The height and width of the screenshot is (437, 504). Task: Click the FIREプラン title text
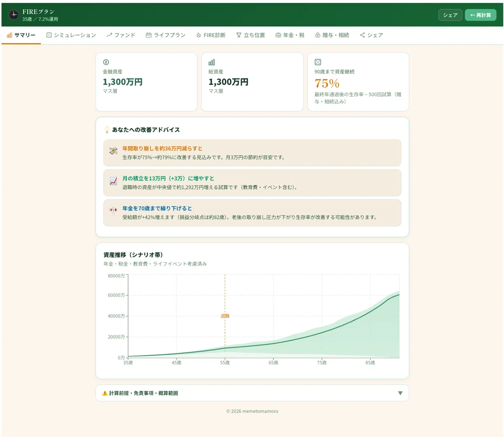coord(38,12)
